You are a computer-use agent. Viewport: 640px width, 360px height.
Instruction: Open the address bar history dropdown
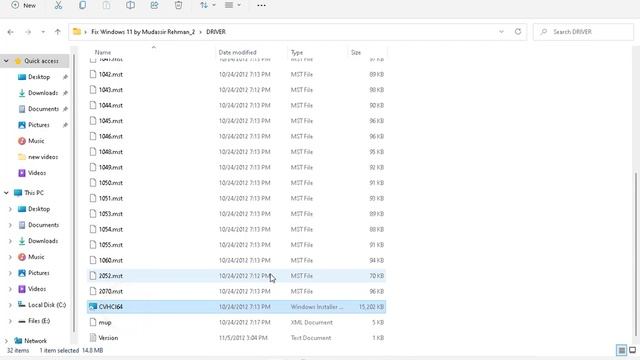[501, 32]
